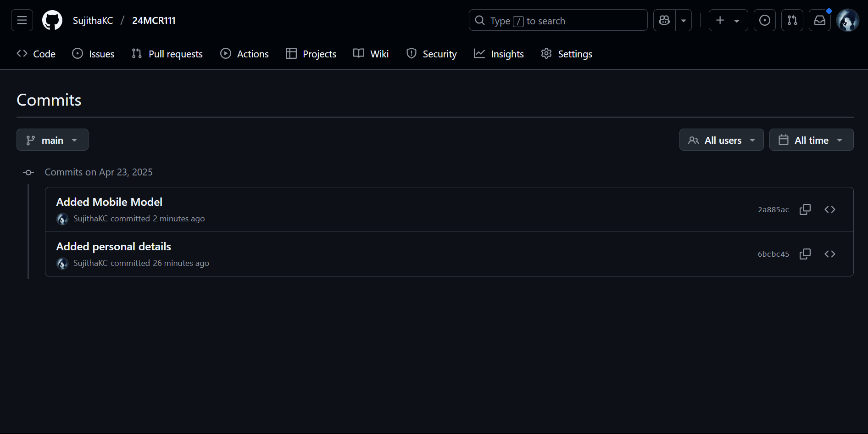Copy full SHA for 6bcbc45
This screenshot has height=434, width=868.
[805, 254]
